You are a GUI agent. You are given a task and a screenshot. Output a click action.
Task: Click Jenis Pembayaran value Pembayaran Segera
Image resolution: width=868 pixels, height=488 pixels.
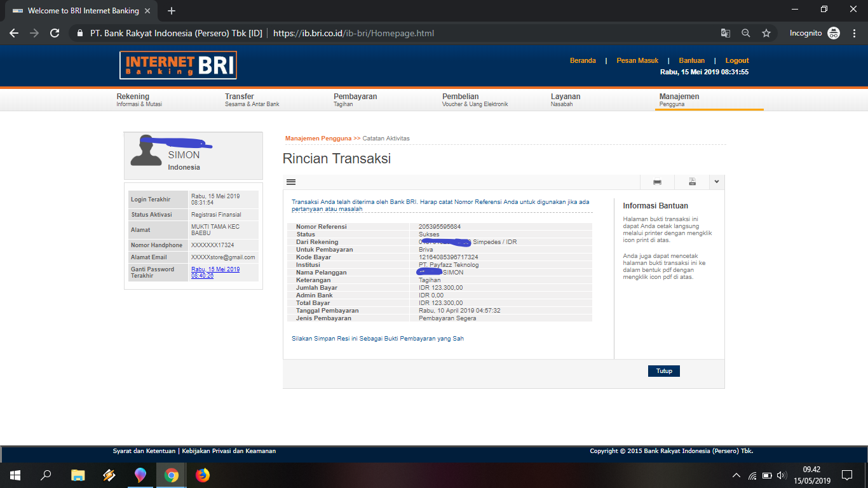(447, 318)
